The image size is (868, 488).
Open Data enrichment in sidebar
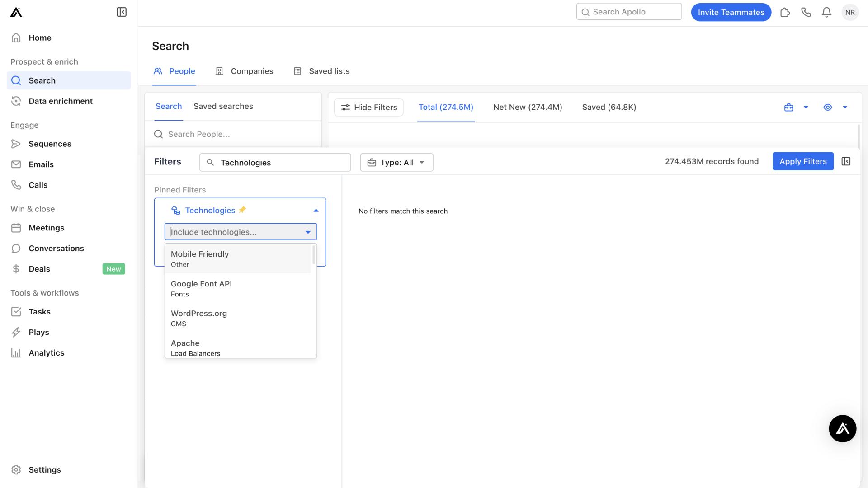[69, 101]
